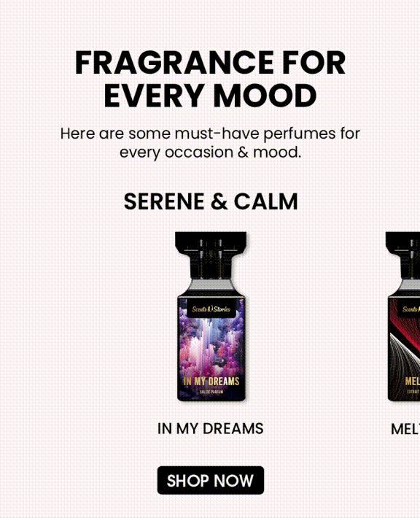The width and height of the screenshot is (420, 518).
Task: Click the Scents logo on the red bottle
Action: click(x=411, y=309)
